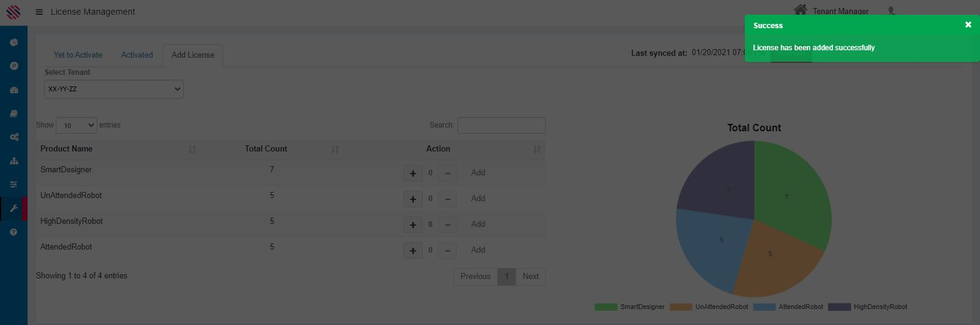Click Add for UnAttendedRobot row
Image resolution: width=980 pixels, height=325 pixels.
(x=478, y=199)
